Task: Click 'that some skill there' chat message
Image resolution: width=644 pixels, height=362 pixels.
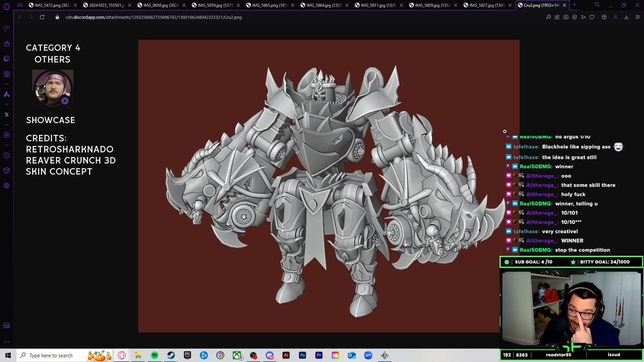Action: tap(588, 185)
